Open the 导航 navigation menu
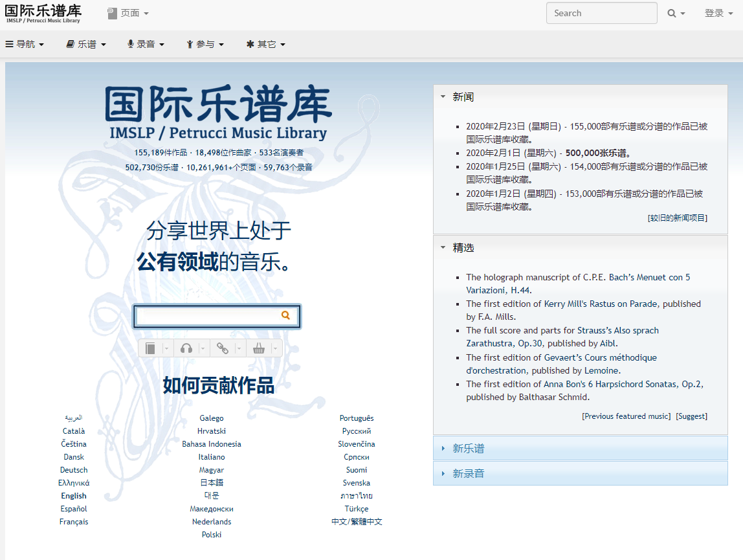743x560 pixels. coord(25,44)
